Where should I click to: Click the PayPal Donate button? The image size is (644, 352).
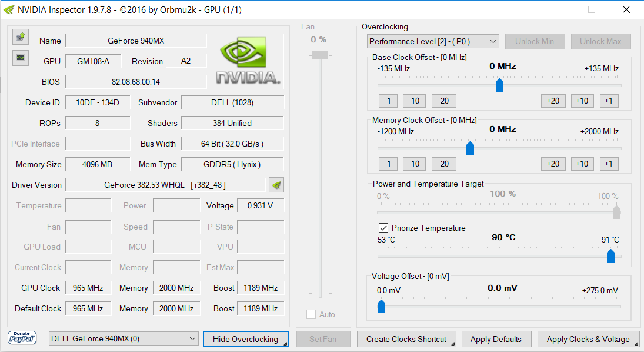(22, 338)
